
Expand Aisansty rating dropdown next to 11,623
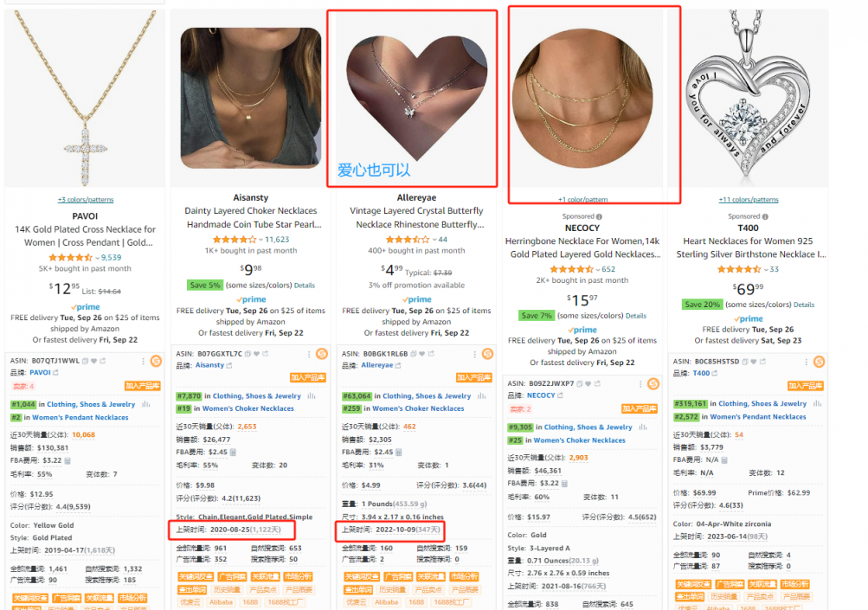click(260, 240)
